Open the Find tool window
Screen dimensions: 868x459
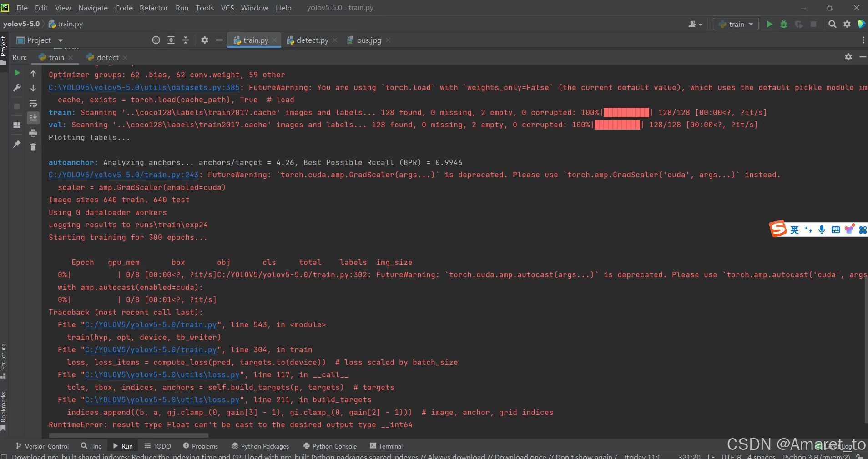(91, 446)
